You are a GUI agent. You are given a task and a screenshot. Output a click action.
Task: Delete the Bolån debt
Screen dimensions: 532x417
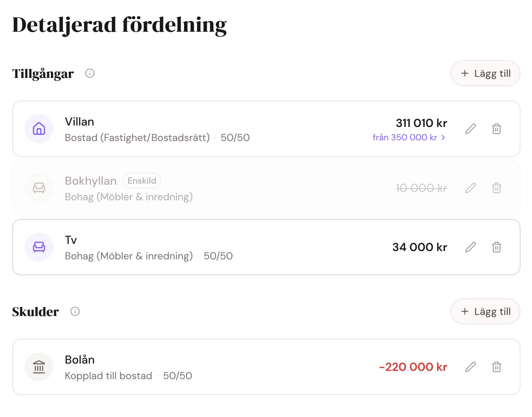pyautogui.click(x=497, y=367)
